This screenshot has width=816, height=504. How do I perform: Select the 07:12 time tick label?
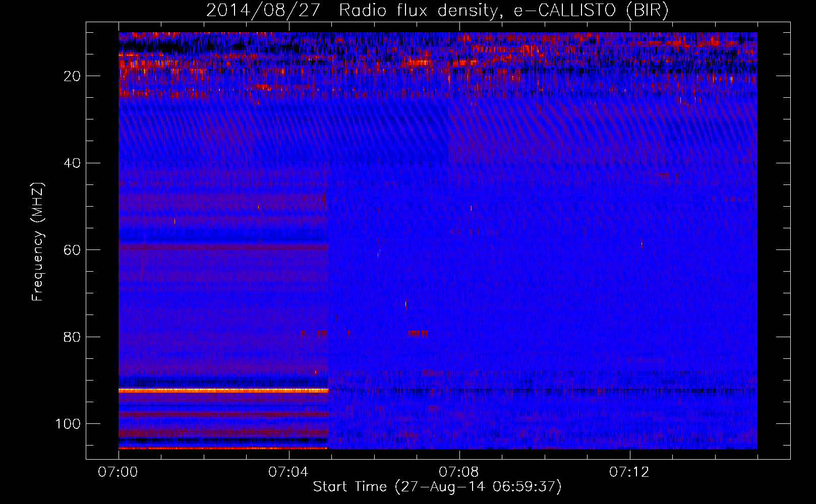629,472
